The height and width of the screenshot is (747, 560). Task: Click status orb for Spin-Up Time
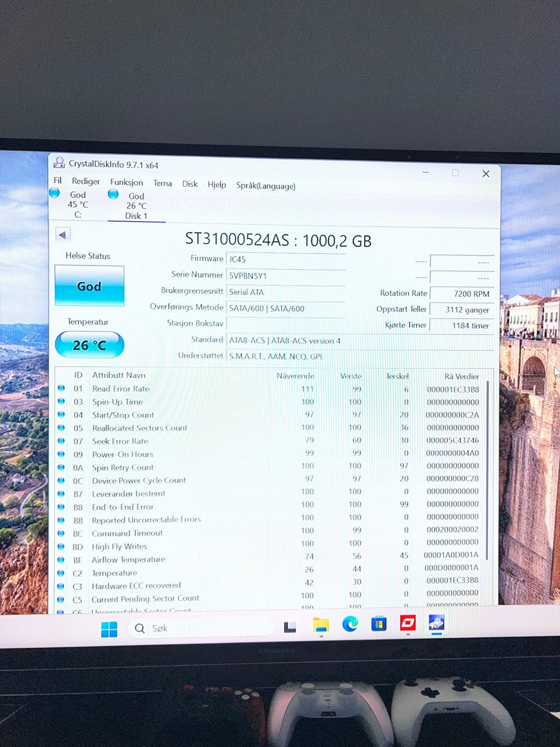click(x=61, y=402)
